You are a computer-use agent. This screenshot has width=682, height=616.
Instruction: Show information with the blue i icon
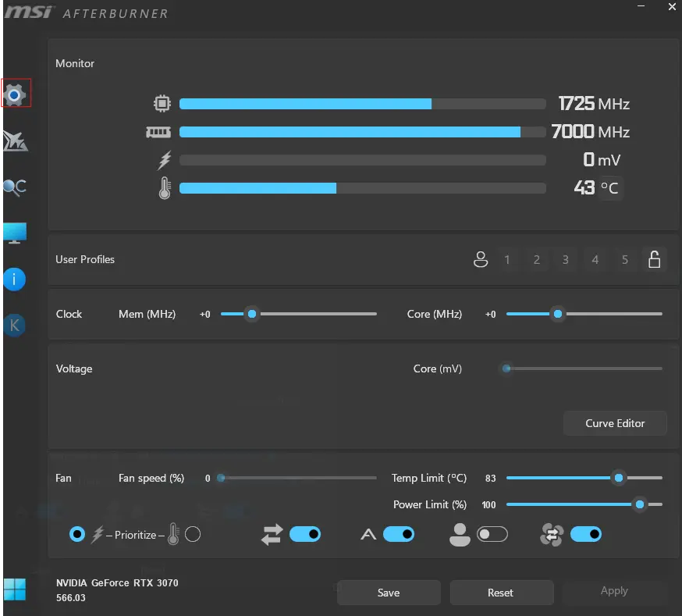[14, 279]
